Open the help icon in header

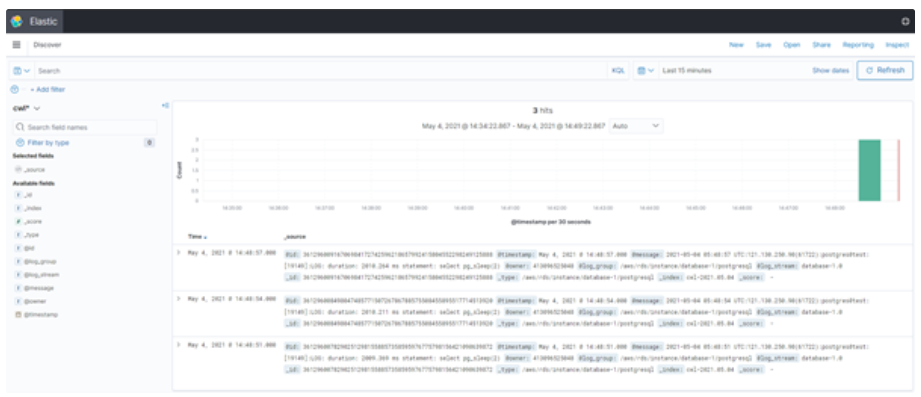(x=905, y=22)
